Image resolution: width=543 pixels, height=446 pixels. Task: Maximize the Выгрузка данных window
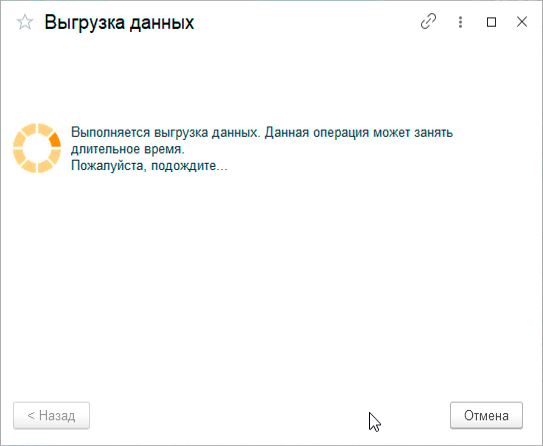coord(491,22)
